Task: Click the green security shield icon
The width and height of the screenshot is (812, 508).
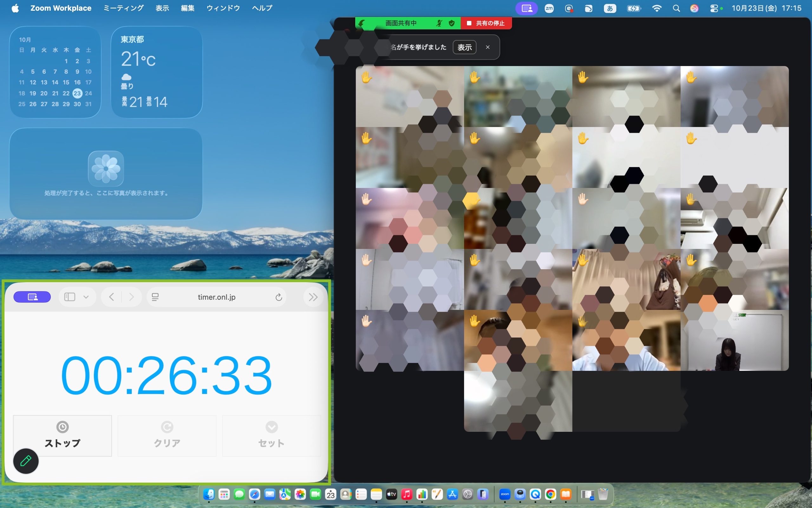Action: (x=452, y=23)
